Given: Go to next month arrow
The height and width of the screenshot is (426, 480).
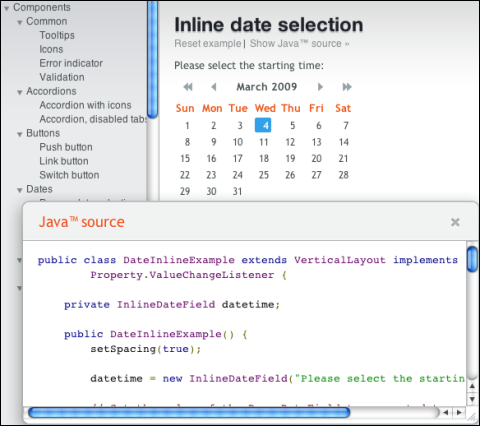Looking at the screenshot, I should coord(320,87).
